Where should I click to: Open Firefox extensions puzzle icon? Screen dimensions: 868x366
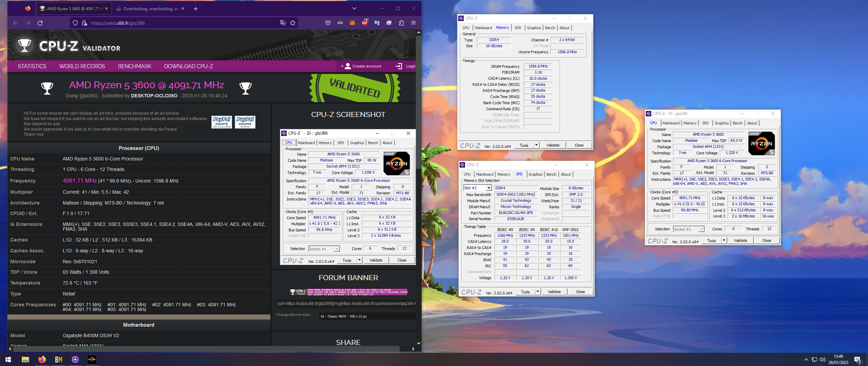(x=401, y=23)
